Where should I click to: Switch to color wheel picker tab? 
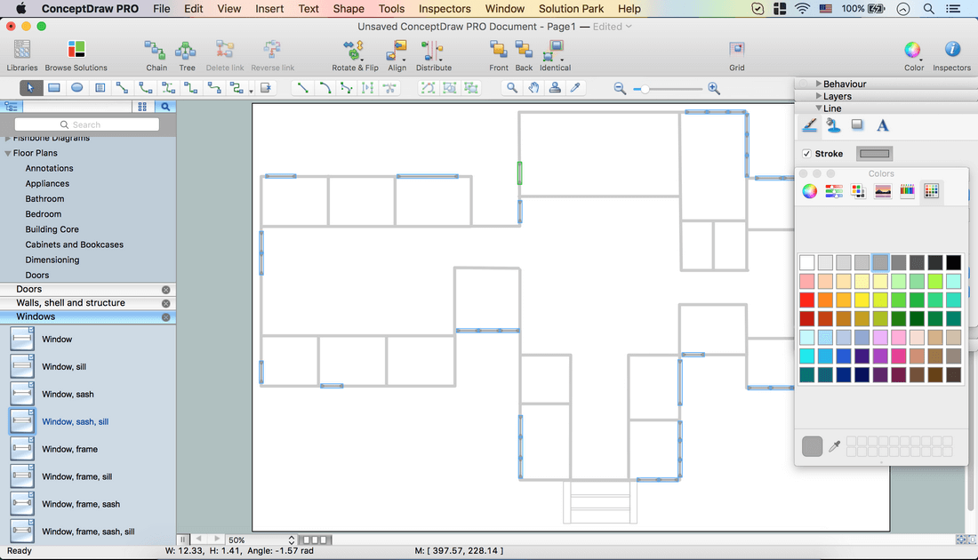(x=810, y=191)
